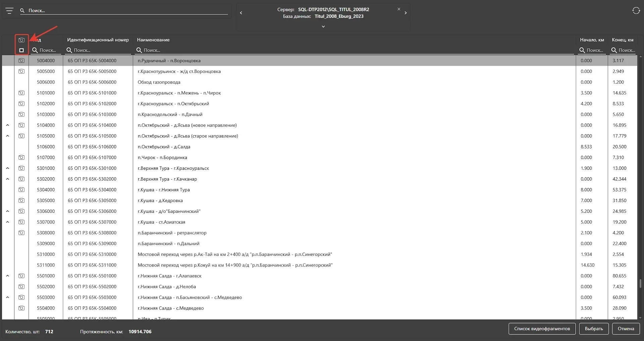Sort by the Наименование column header
This screenshot has width=644, height=341.
(153, 40)
